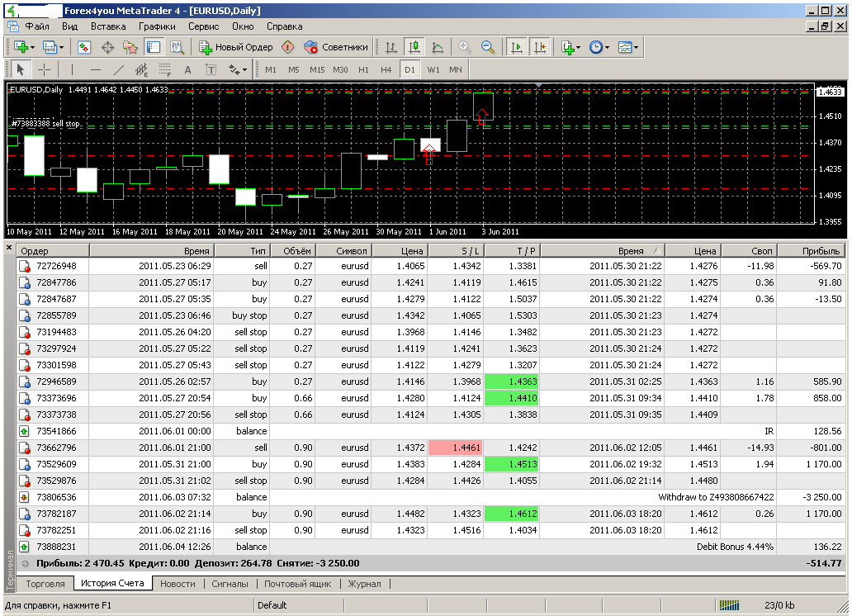Image resolution: width=852 pixels, height=616 pixels.
Task: Close the terminal panel with the X
Action: (10, 248)
